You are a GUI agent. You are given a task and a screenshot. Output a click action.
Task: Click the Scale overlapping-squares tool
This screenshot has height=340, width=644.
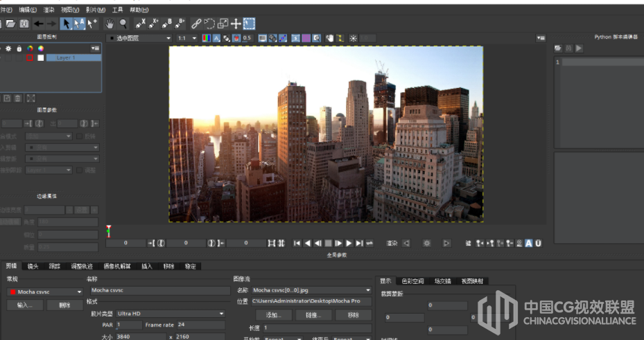pos(223,24)
